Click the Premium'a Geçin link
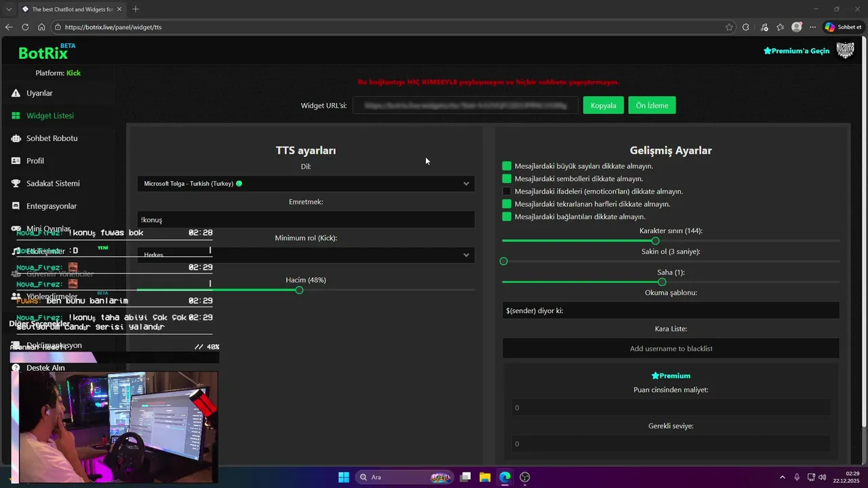The height and width of the screenshot is (488, 868). click(x=796, y=51)
